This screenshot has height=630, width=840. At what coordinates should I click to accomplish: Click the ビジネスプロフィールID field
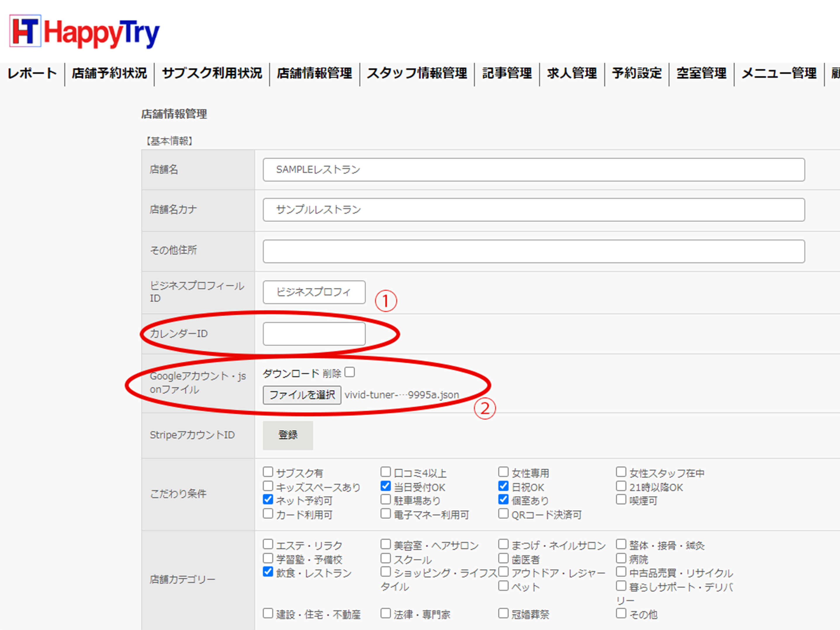pyautogui.click(x=314, y=292)
